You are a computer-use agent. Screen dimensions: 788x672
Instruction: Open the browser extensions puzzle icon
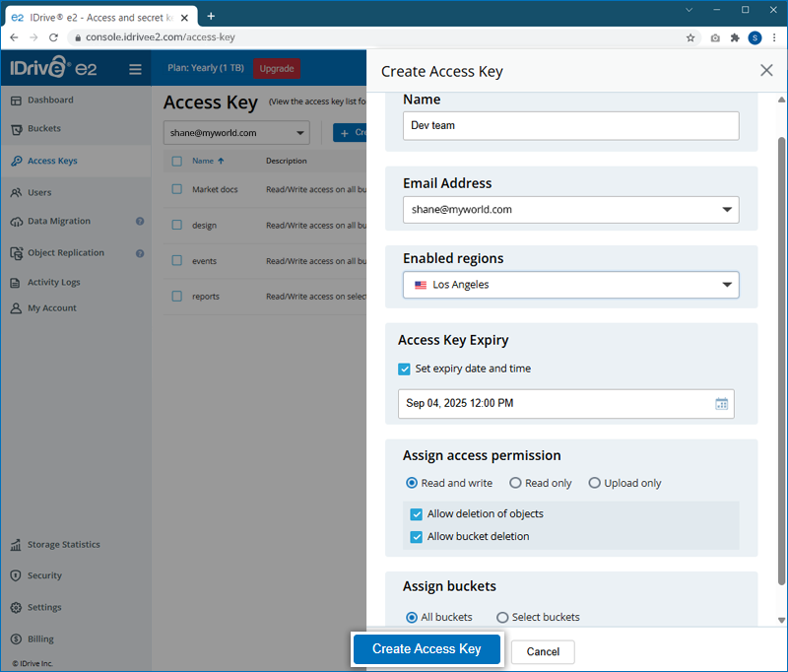[734, 37]
